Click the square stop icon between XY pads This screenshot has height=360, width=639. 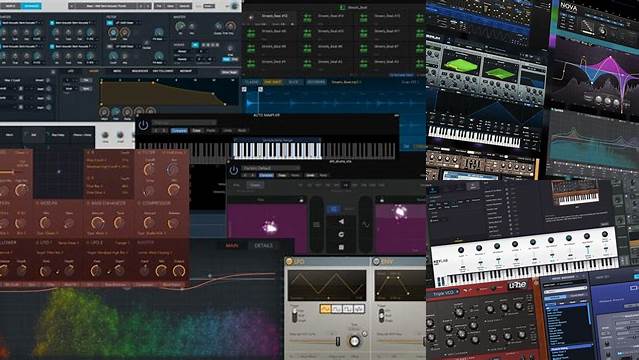[341, 247]
